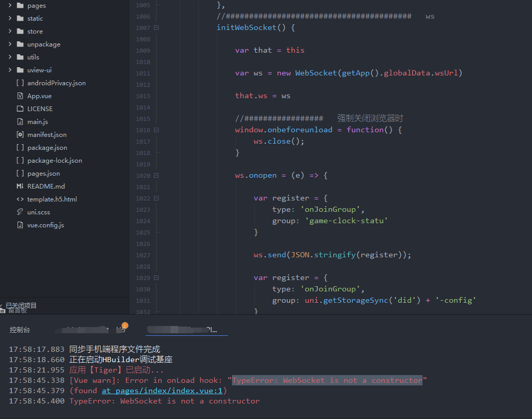532x419 pixels.
Task: Click the LICENSE file icon
Action: point(21,108)
